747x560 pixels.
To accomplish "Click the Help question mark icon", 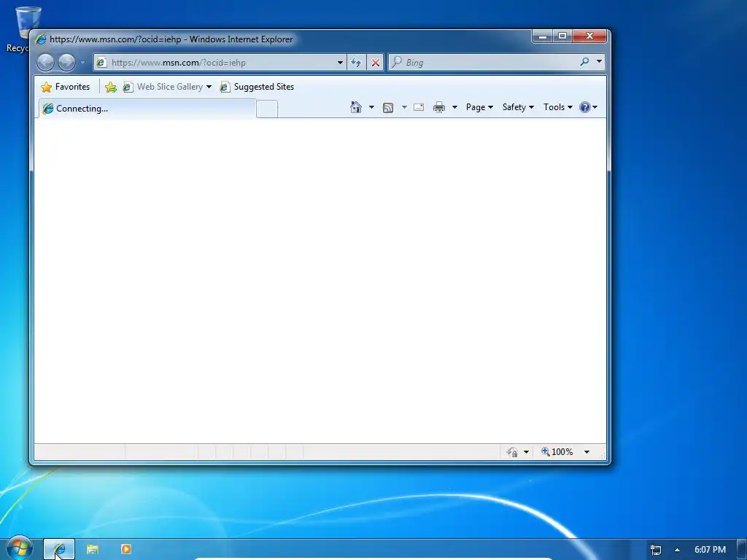I will coord(585,107).
